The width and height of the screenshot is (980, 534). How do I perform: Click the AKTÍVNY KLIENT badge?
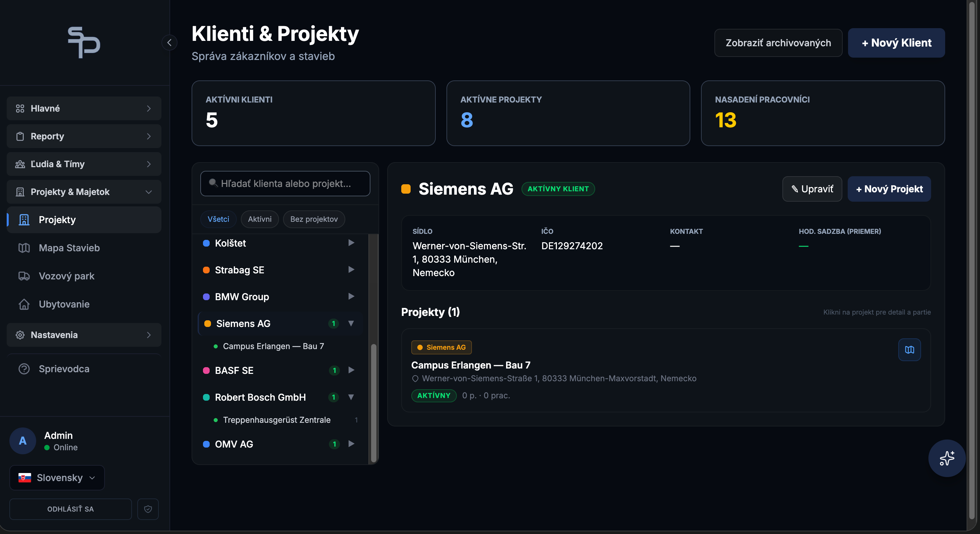point(558,189)
